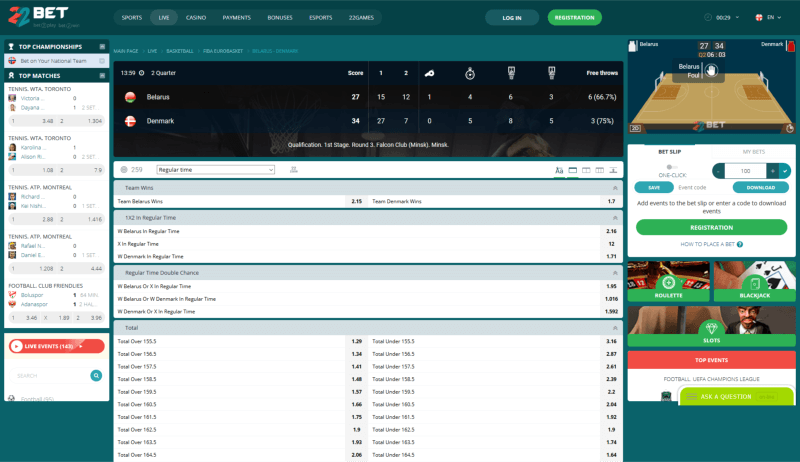Screen dimensions: 800x462
Task: Collapse the Top Championships panel
Action: click(102, 46)
